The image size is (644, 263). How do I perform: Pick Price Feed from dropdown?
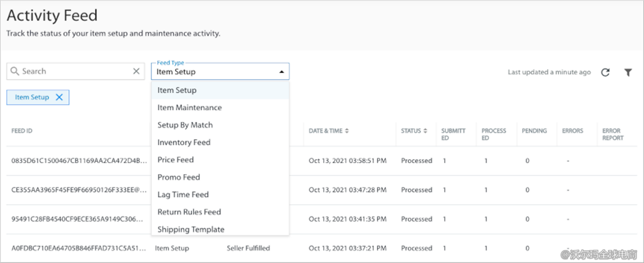(x=175, y=160)
